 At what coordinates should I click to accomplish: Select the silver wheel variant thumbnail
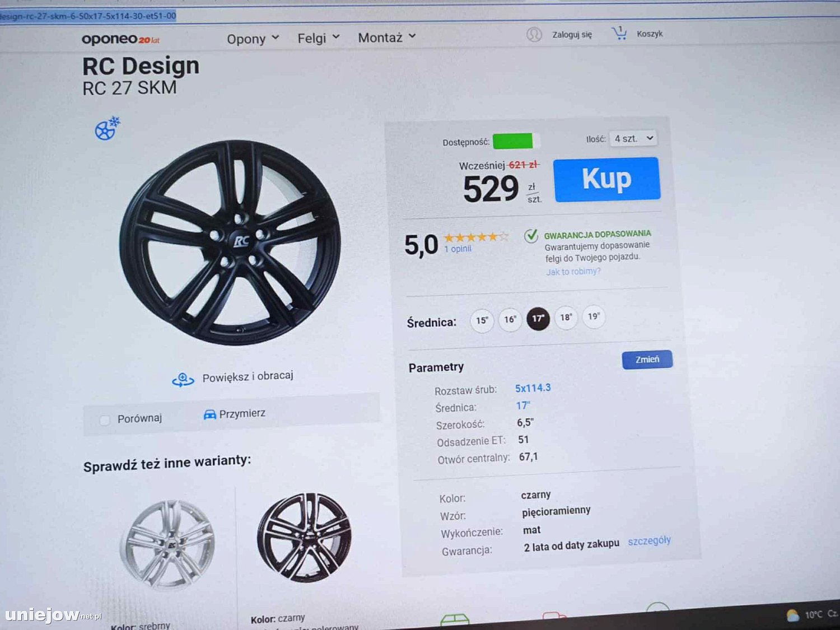(x=167, y=545)
